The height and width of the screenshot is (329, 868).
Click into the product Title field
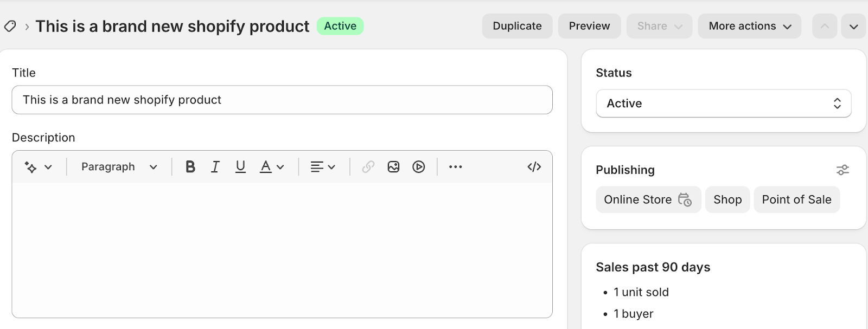click(x=282, y=100)
